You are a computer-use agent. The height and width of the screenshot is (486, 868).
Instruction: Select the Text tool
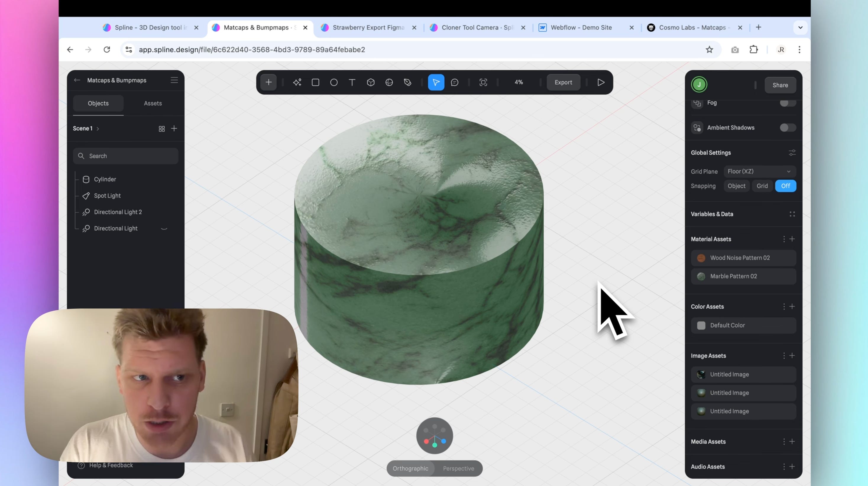[352, 82]
